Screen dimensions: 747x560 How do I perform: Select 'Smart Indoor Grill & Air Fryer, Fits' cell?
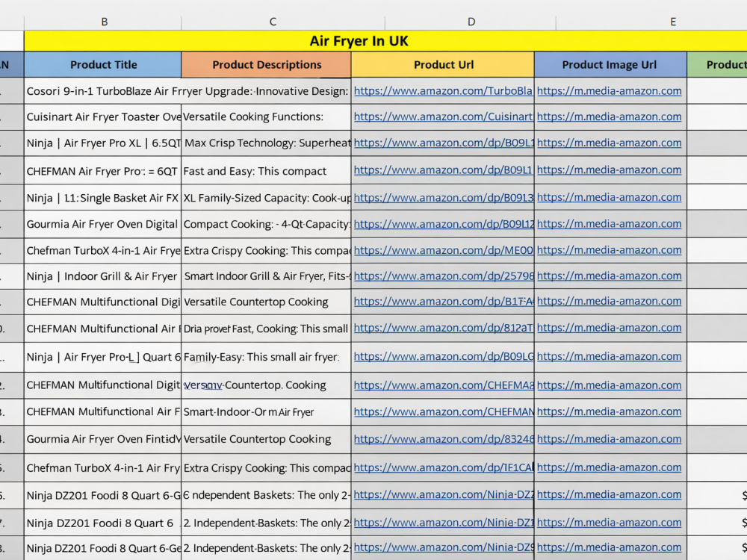pyautogui.click(x=267, y=276)
